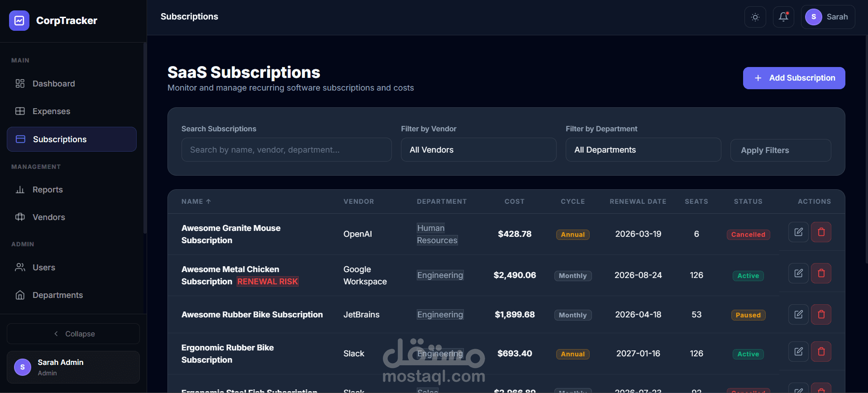Click the Add Subscription button
868x393 pixels.
[794, 78]
